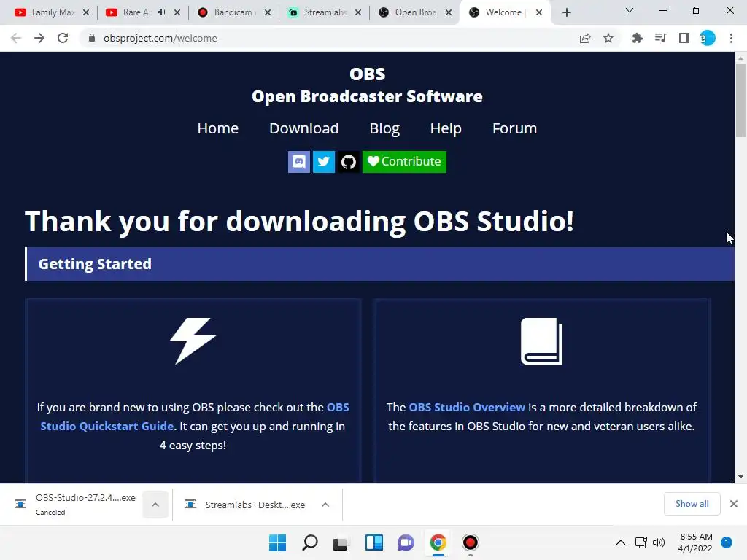This screenshot has width=747, height=560.
Task: Open the OBS Studio Quickstart Guide link
Action: [107, 426]
